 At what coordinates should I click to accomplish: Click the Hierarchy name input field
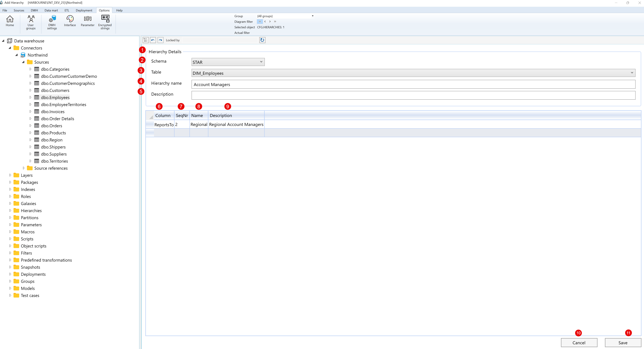[x=413, y=84]
